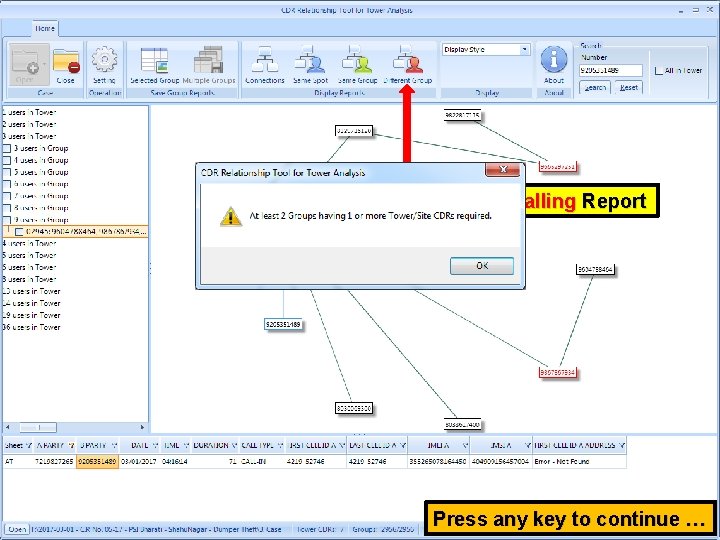Open the A PARTY column filter
This screenshot has width=720, height=540.
tap(71, 445)
